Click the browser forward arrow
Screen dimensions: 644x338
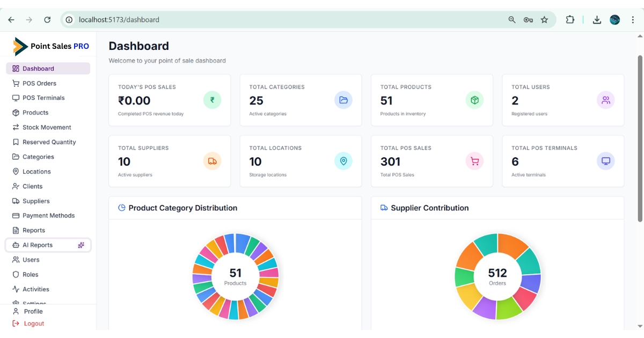29,19
